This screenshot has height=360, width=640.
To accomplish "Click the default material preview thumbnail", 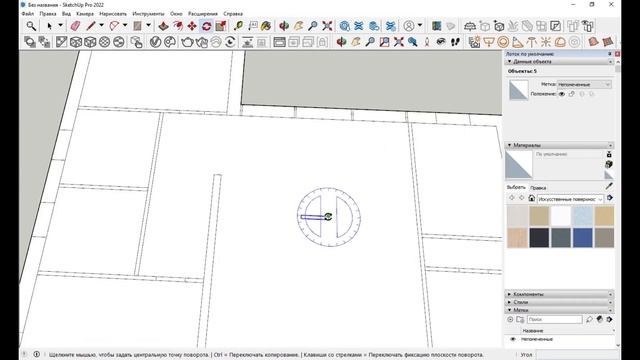I will (519, 165).
